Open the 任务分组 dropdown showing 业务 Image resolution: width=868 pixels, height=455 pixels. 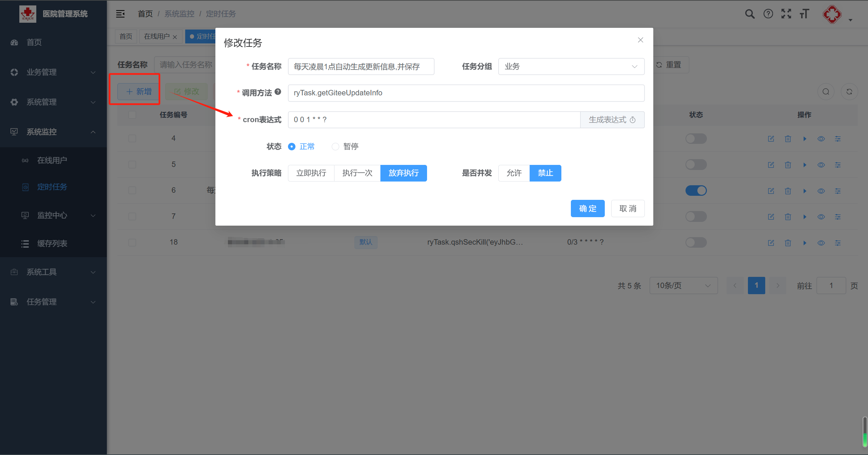pos(571,67)
